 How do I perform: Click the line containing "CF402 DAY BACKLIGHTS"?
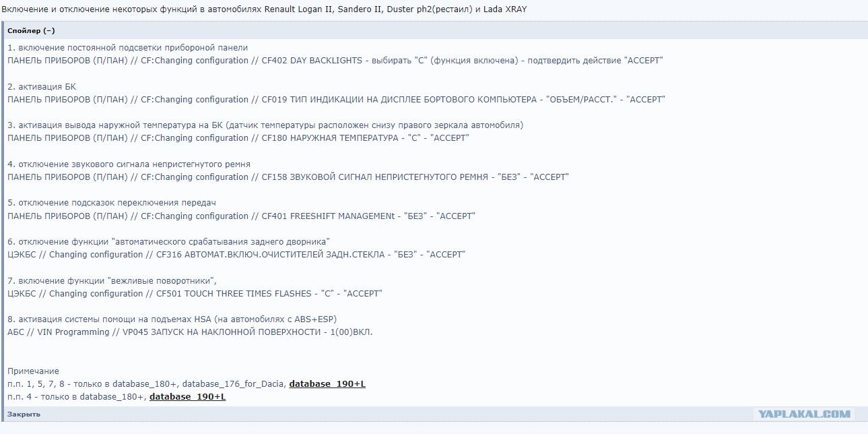tap(335, 61)
